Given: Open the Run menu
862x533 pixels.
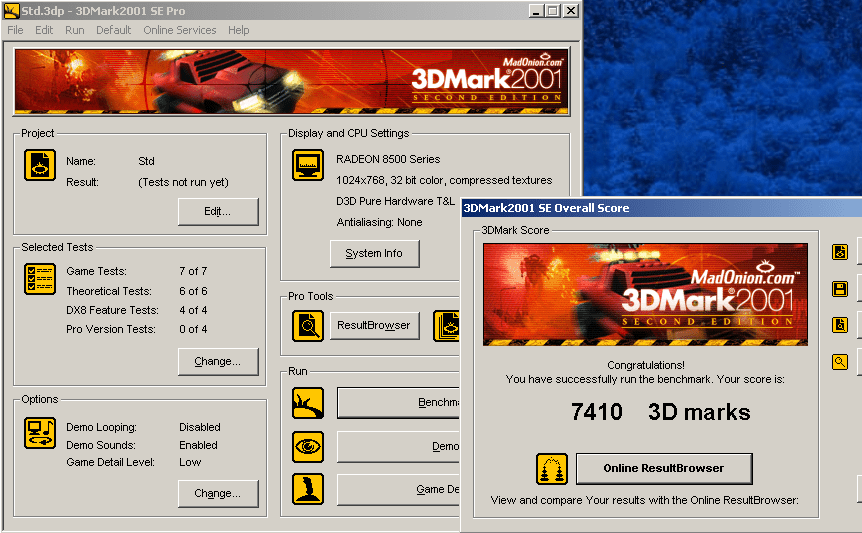Looking at the screenshot, I should coord(75,30).
